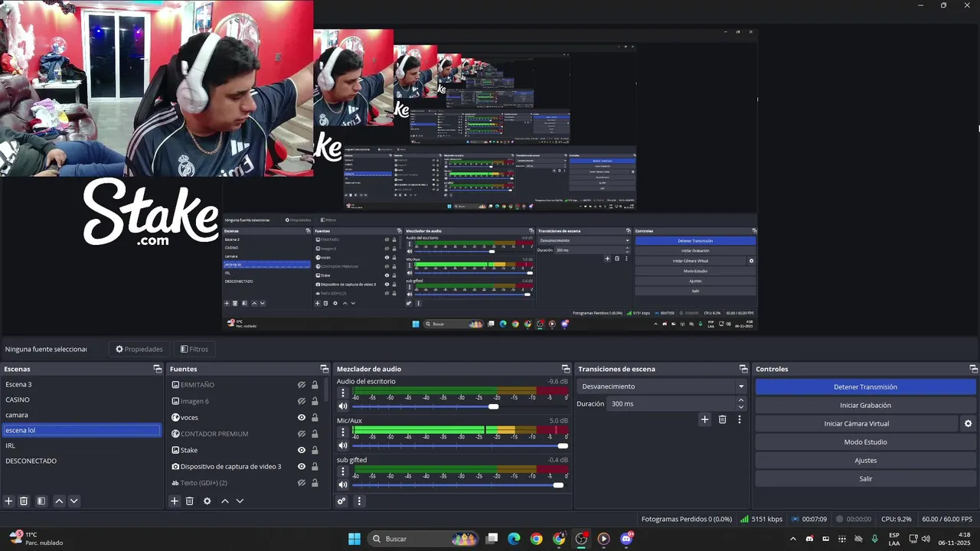Open Discord from the Windows taskbar
Screen dimensions: 980x551
click(x=627, y=539)
